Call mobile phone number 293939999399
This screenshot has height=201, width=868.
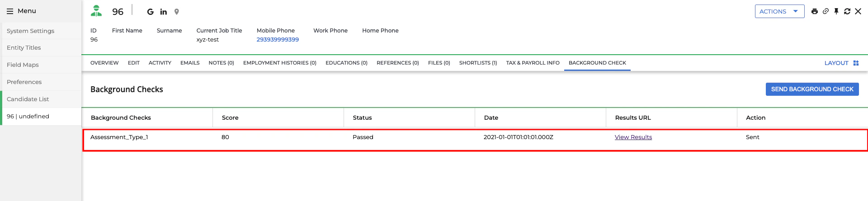coord(278,40)
